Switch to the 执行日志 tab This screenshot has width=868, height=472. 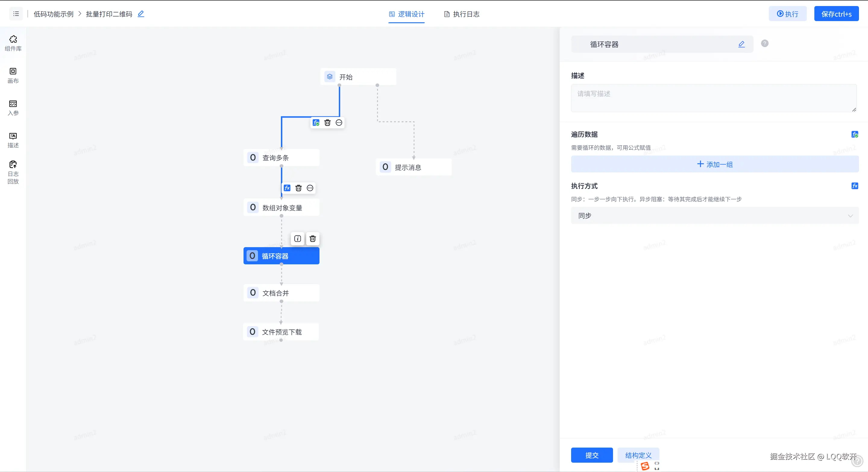click(x=462, y=14)
